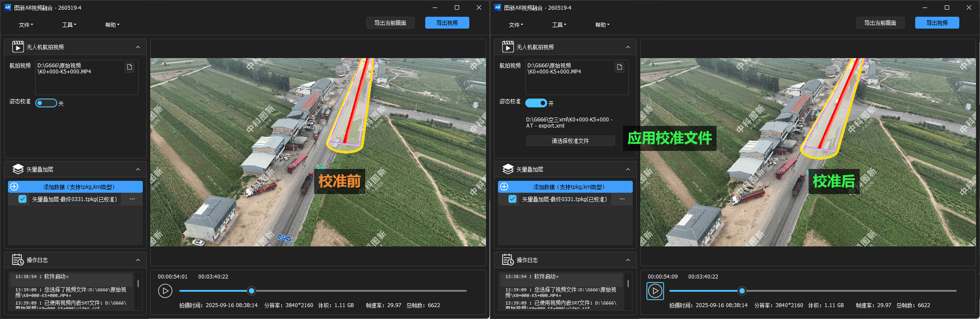
Task: Open 文件 menu in left window
Action: click(x=26, y=25)
